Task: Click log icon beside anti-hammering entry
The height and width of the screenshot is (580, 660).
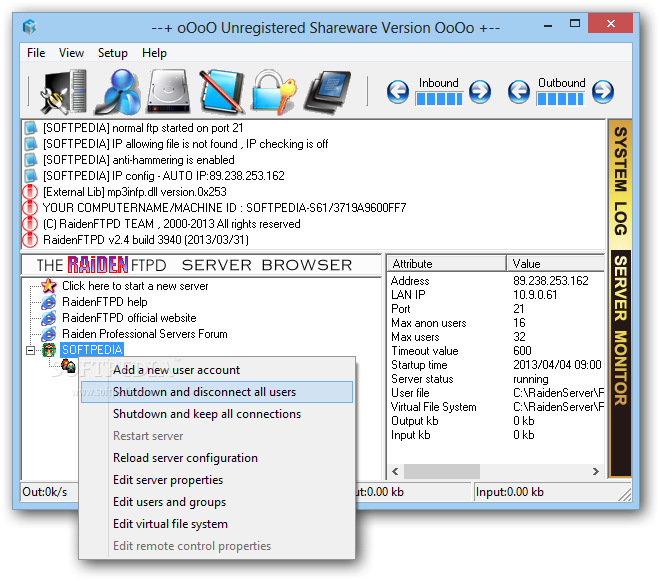Action: pyautogui.click(x=30, y=160)
